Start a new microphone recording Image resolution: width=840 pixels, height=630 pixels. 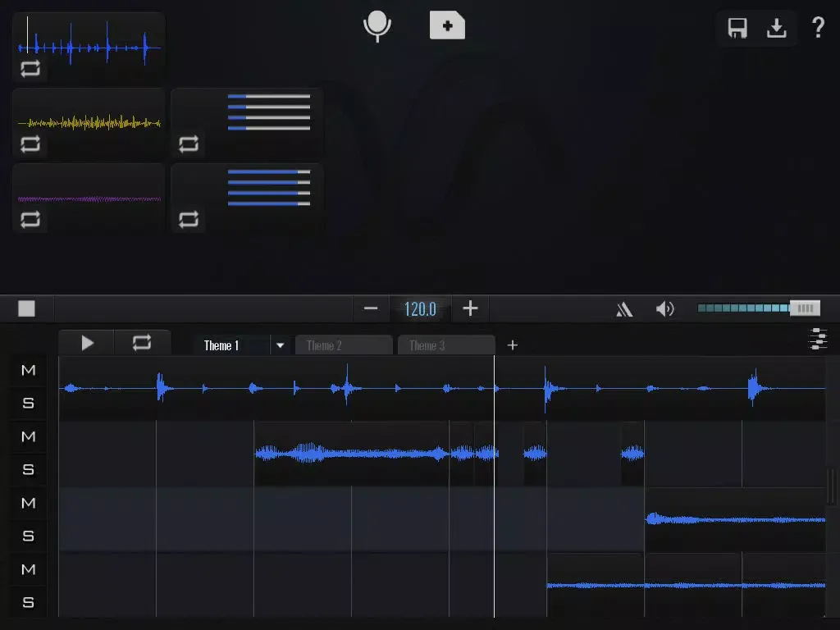pos(377,25)
